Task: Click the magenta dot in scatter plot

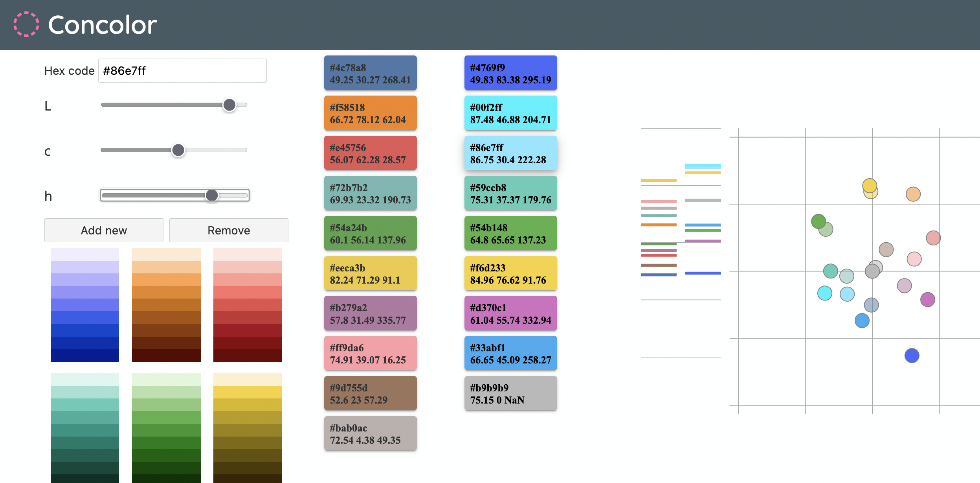Action: 927,300
